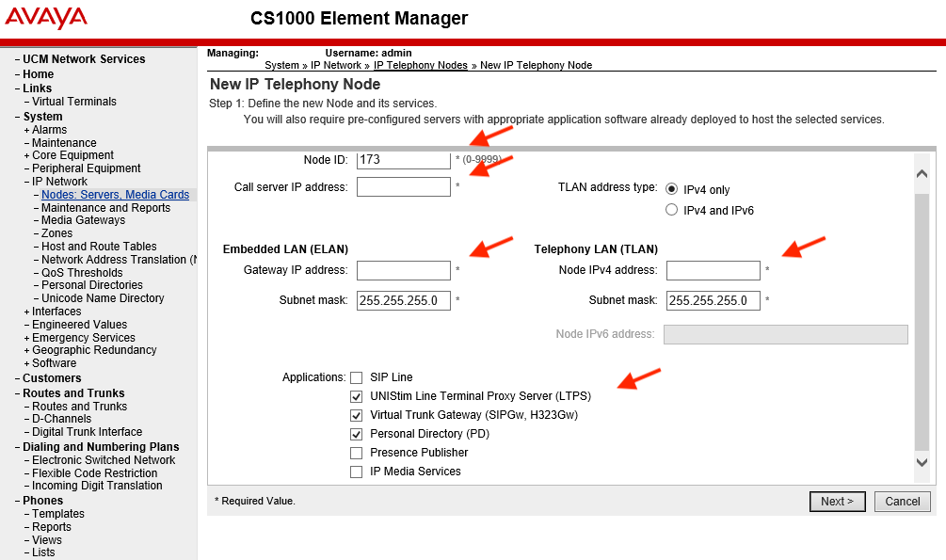Collapse the Routes and Trunks section
The image size is (946, 560).
click(18, 393)
